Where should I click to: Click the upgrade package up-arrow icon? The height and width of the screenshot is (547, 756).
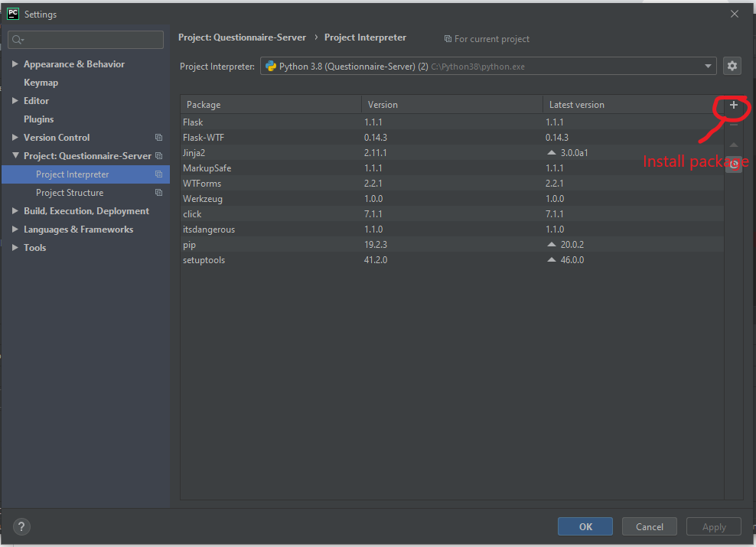coord(733,145)
